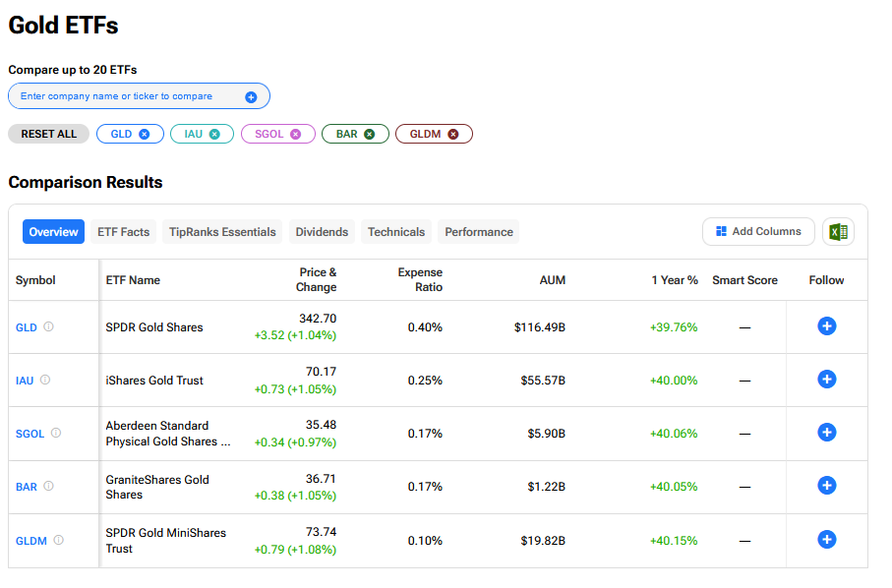Click the GraniteShares Gold Shares name
Screen dimensions: 892x588
tap(157, 487)
